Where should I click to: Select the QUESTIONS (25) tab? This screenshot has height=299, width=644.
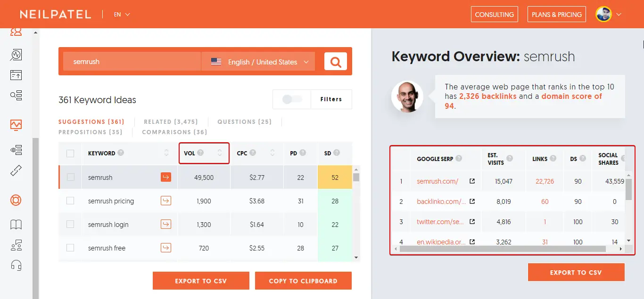click(245, 121)
